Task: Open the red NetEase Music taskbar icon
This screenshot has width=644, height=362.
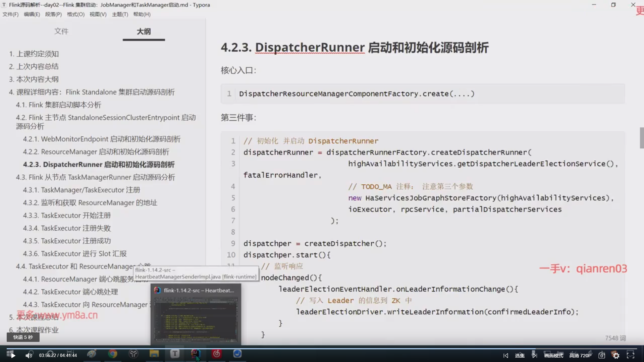Action: click(217, 354)
